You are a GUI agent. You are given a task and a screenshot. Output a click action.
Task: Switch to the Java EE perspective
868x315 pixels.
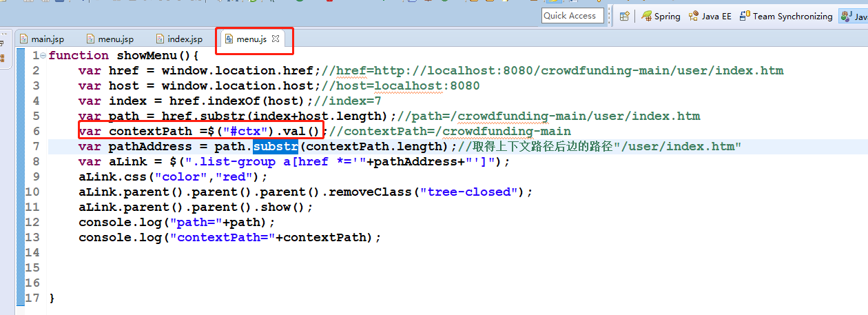coord(710,16)
